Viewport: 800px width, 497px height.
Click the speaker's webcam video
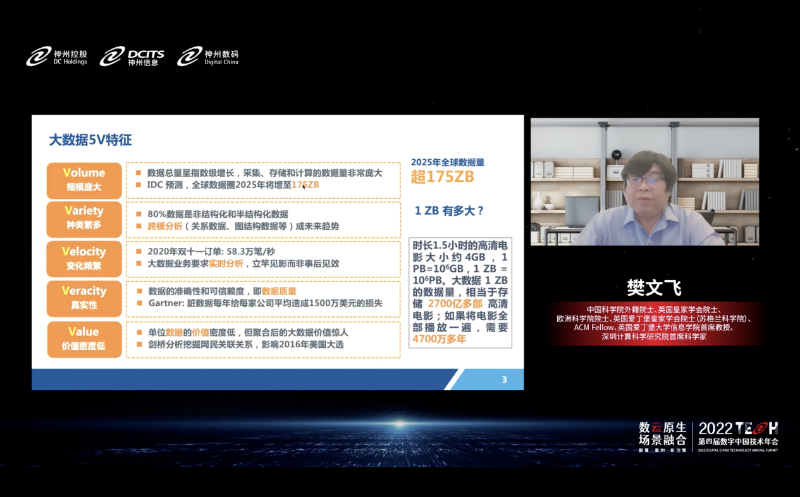tap(644, 182)
